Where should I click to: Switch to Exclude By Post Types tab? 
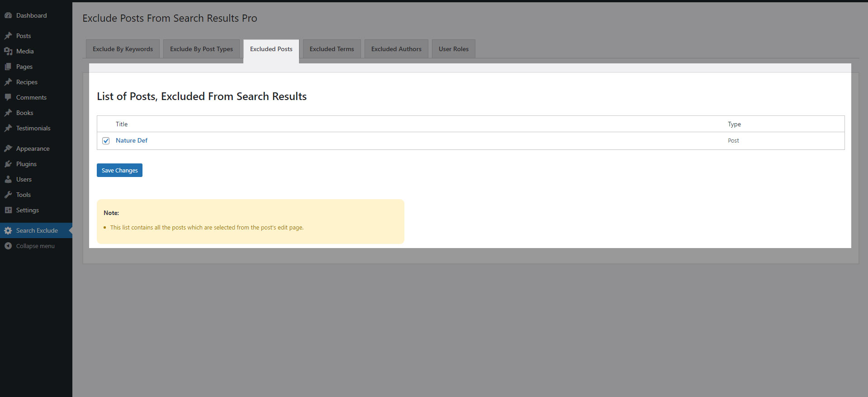tap(201, 49)
